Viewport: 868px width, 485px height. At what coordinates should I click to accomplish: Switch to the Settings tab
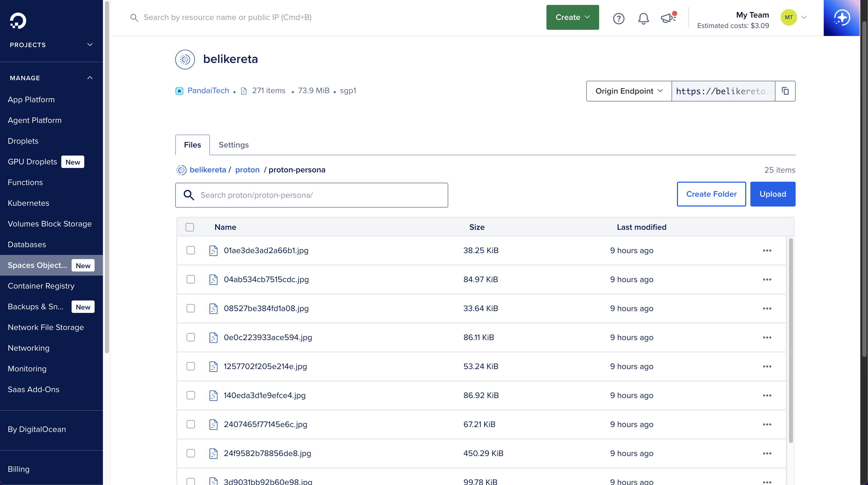pos(233,145)
